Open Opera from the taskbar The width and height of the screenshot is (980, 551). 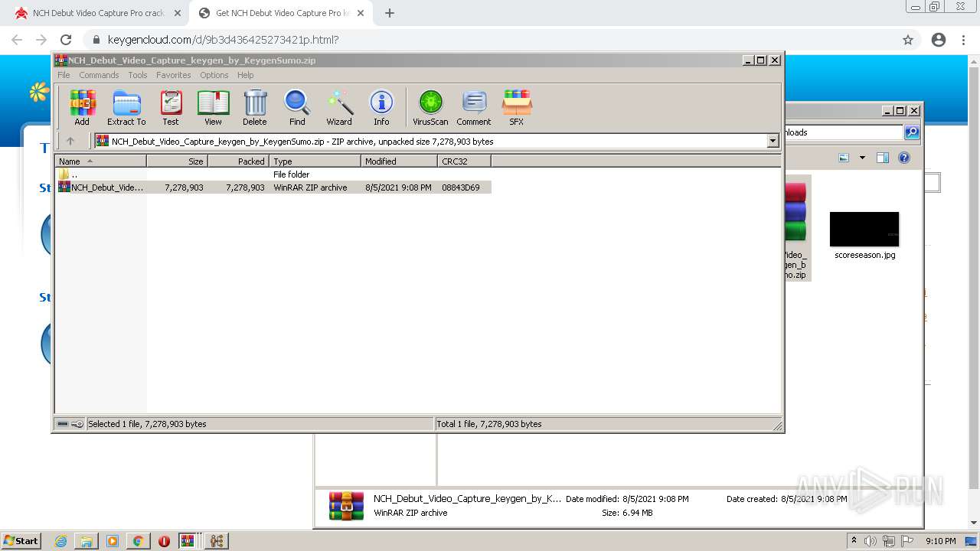point(164,541)
